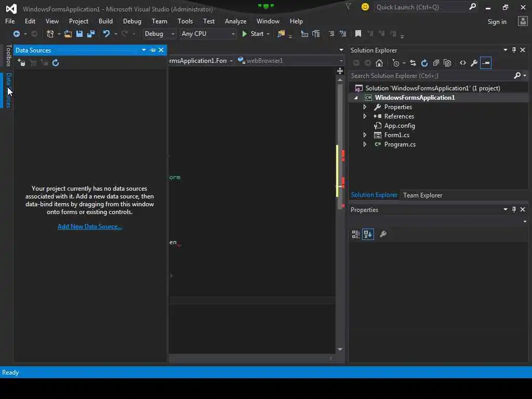Open the File menu
The height and width of the screenshot is (399, 532).
pos(10,21)
